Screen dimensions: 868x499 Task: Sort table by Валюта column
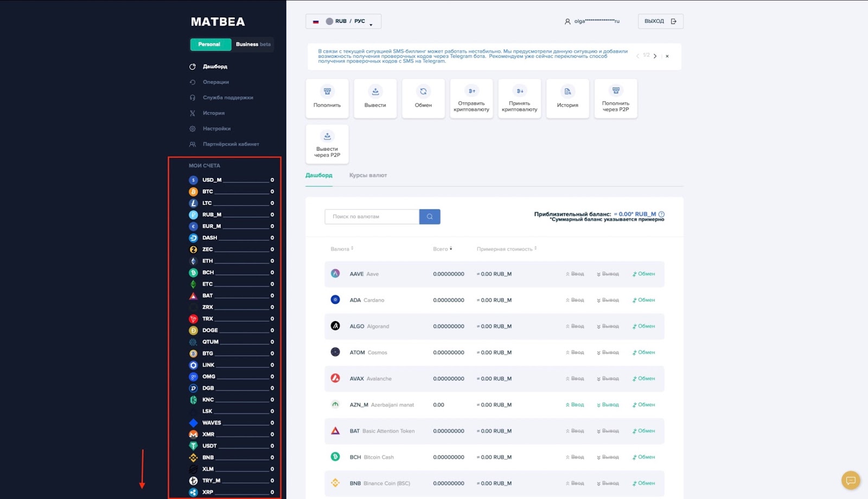click(x=342, y=249)
